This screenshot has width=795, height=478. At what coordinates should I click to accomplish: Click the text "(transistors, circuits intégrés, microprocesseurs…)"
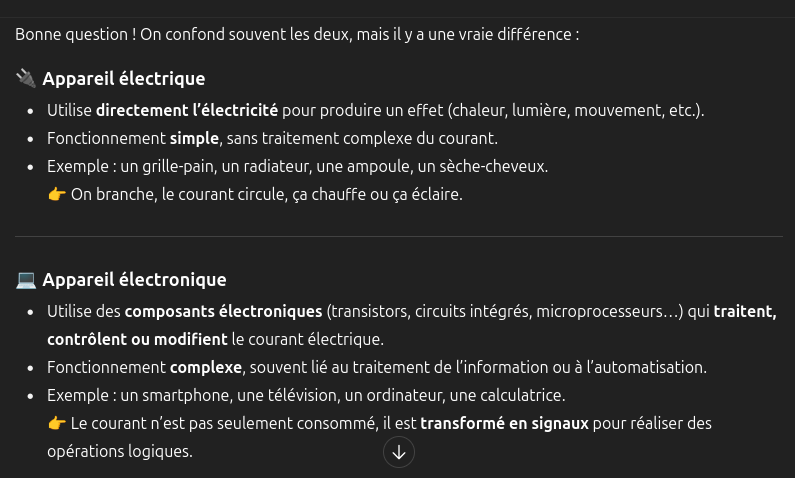click(x=505, y=311)
